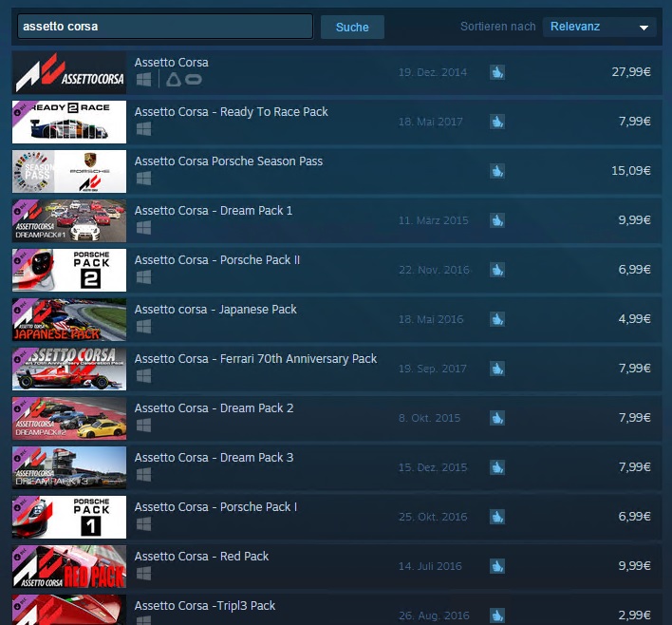
Task: Focus the search field containing assetto corsa
Action: point(165,27)
